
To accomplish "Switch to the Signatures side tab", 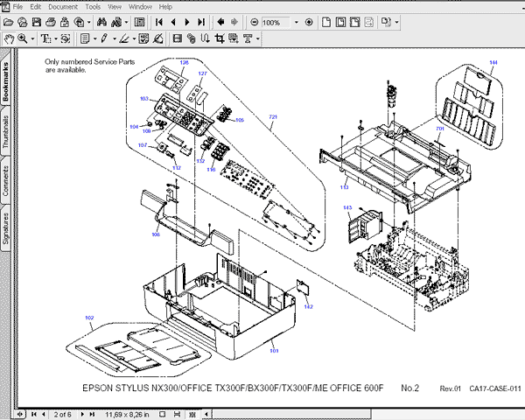I will (x=6, y=229).
